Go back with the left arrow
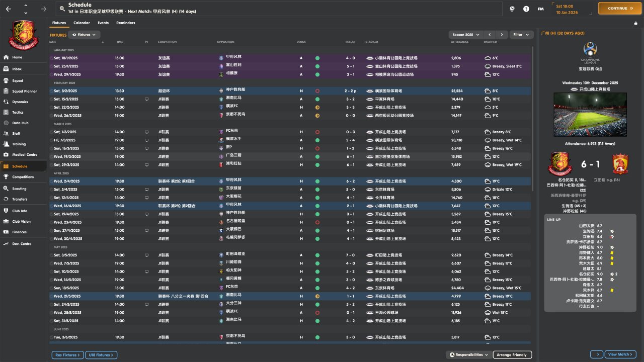Image resolution: width=644 pixels, height=362 pixels. 9,9
